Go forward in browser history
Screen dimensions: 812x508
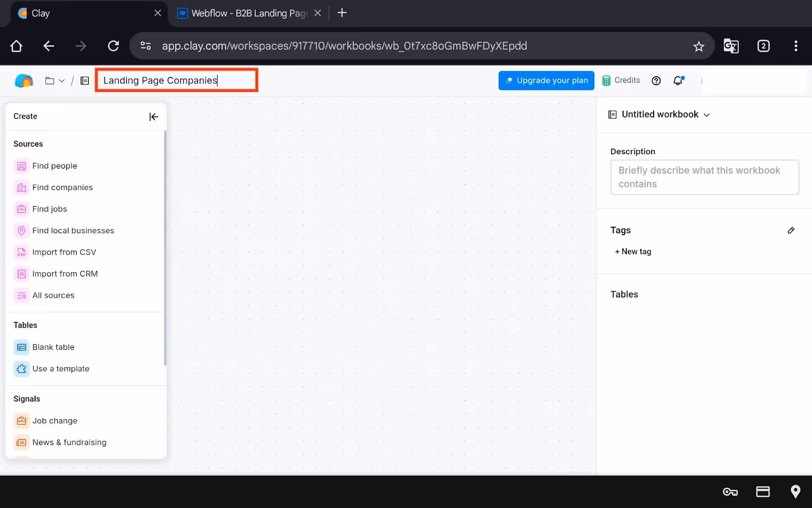pos(81,46)
